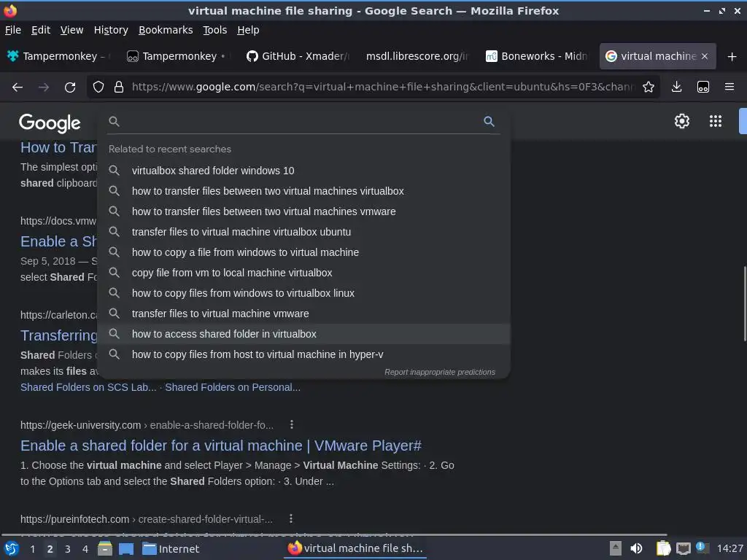
Task: Select suggestion transfer files virtual machine vmware
Action: tap(303, 314)
